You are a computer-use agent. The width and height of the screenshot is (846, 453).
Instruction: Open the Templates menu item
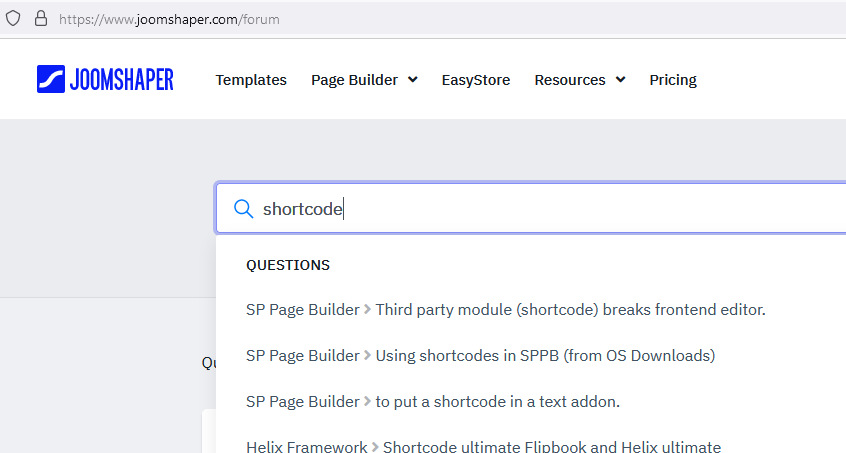251,80
